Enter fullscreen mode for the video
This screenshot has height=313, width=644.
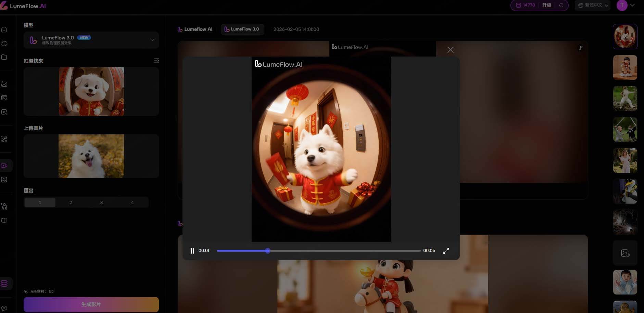446,251
